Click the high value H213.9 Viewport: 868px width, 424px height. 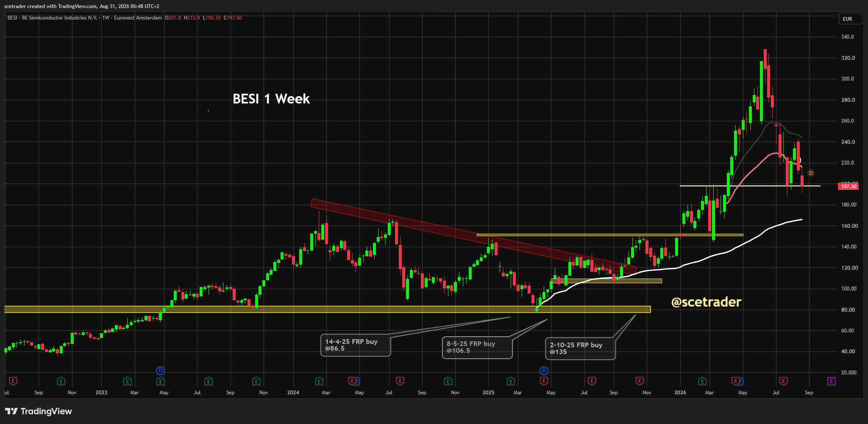[192, 18]
